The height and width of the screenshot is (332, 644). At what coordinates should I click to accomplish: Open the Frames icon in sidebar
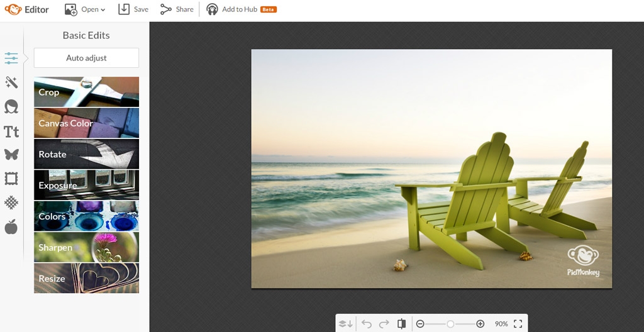tap(11, 179)
